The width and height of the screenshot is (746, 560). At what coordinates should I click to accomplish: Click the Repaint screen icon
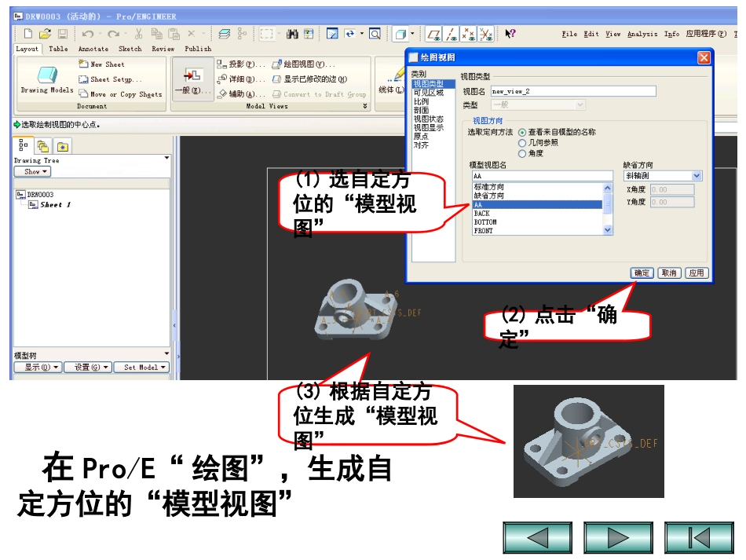click(332, 33)
